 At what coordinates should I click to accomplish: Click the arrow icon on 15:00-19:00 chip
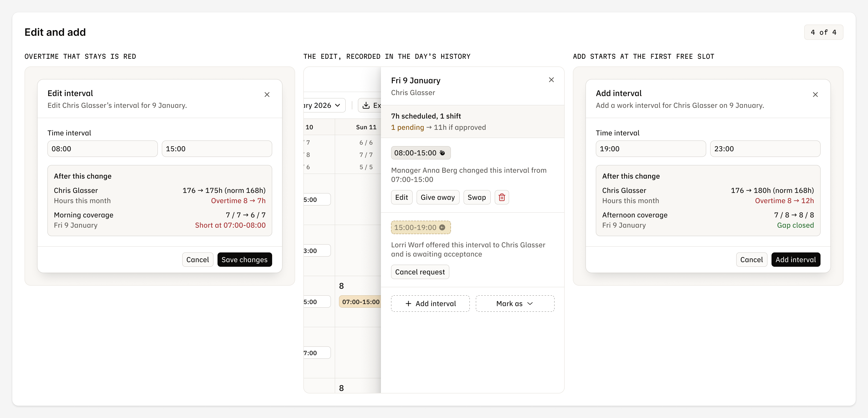click(442, 228)
